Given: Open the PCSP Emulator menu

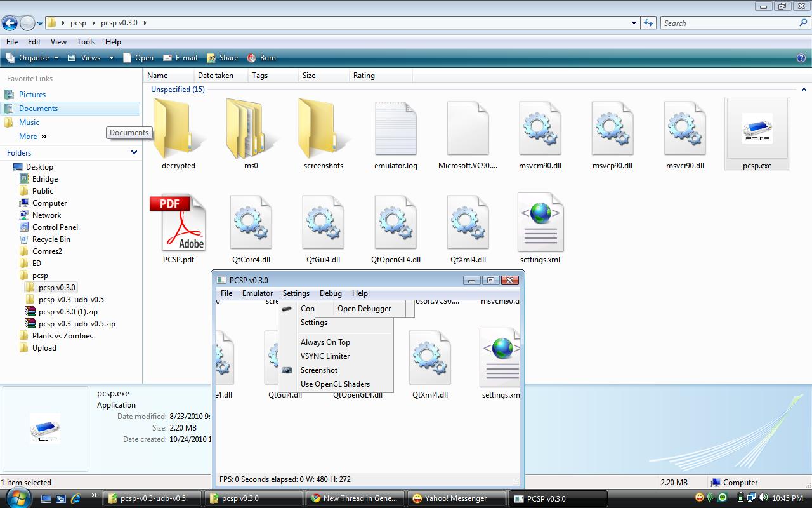Looking at the screenshot, I should (x=258, y=293).
